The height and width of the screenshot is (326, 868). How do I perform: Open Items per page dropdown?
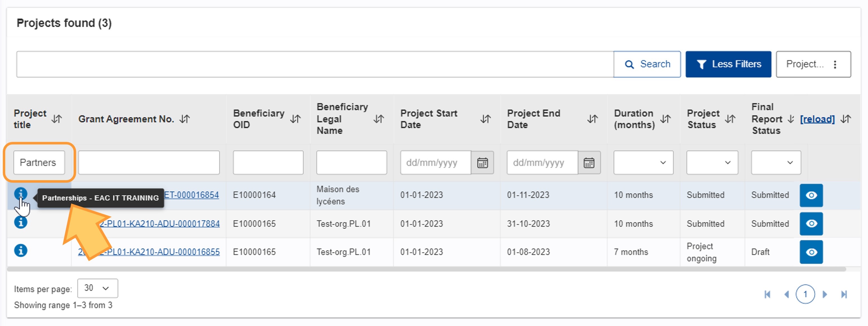click(x=97, y=288)
